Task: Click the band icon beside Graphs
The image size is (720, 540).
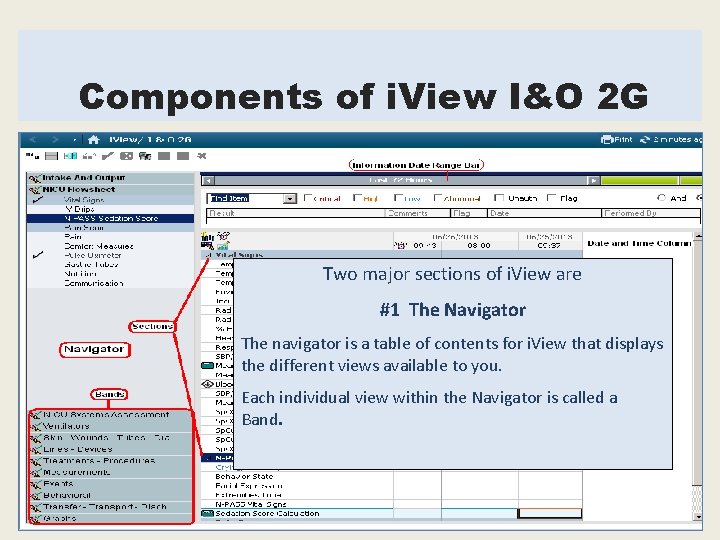Action: coord(35,519)
